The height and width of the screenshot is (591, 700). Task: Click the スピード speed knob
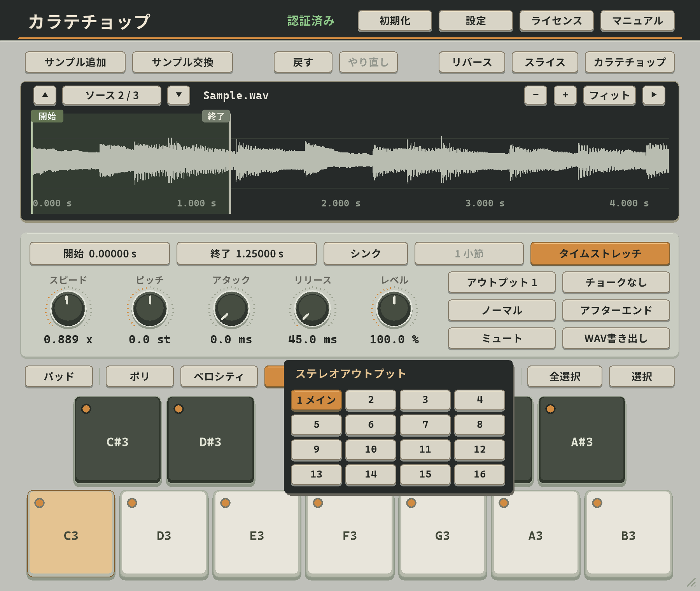click(68, 309)
